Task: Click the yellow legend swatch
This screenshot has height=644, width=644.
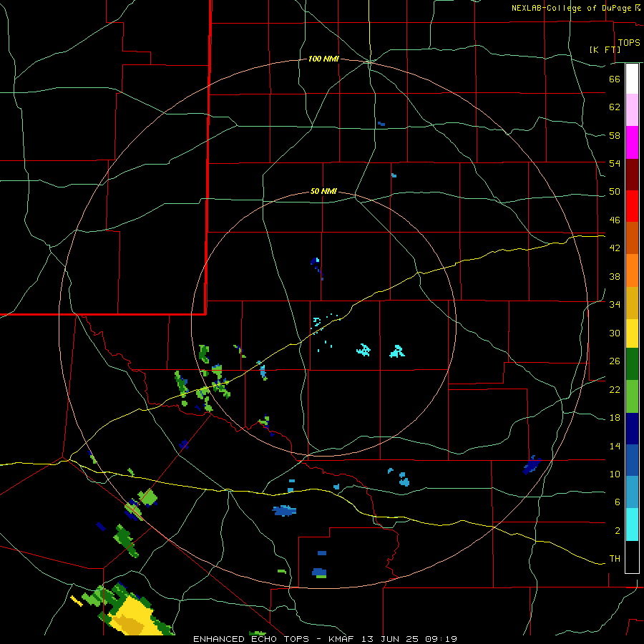Action: coord(632,333)
